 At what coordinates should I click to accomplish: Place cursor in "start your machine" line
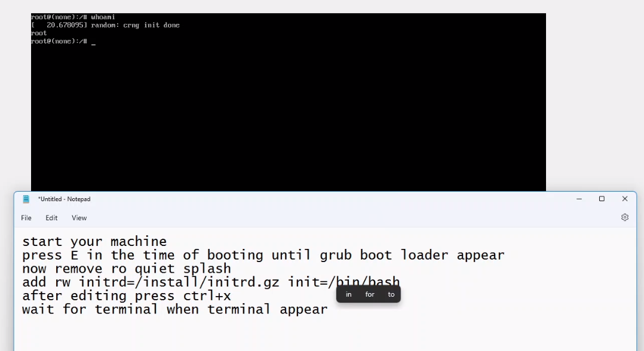(94, 241)
